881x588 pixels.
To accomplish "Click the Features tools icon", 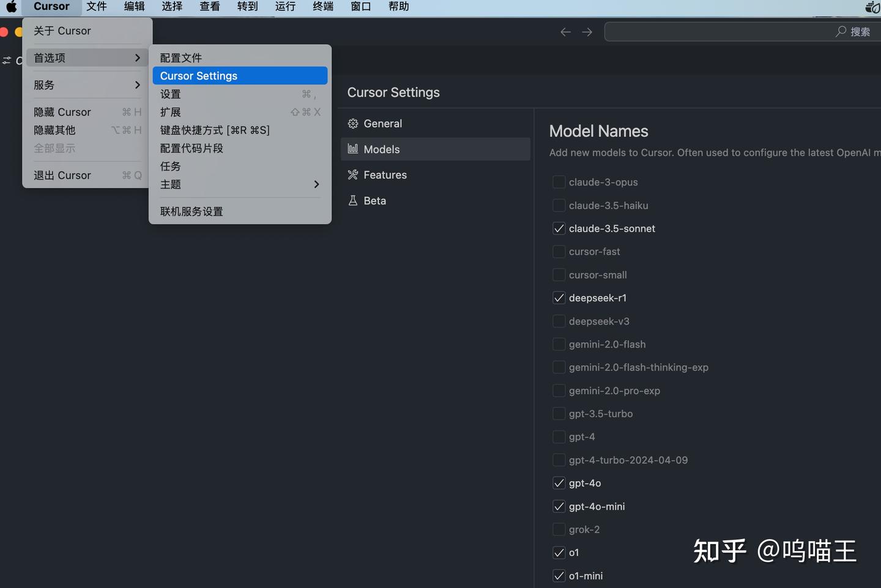I will pos(353,175).
